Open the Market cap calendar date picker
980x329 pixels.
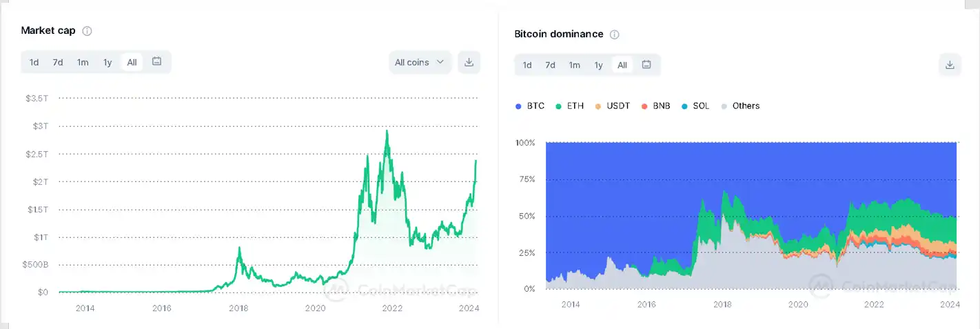pos(156,62)
